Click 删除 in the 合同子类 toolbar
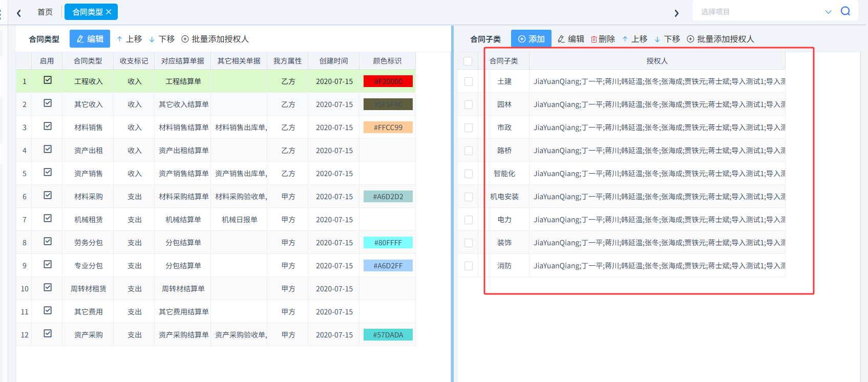 point(603,39)
